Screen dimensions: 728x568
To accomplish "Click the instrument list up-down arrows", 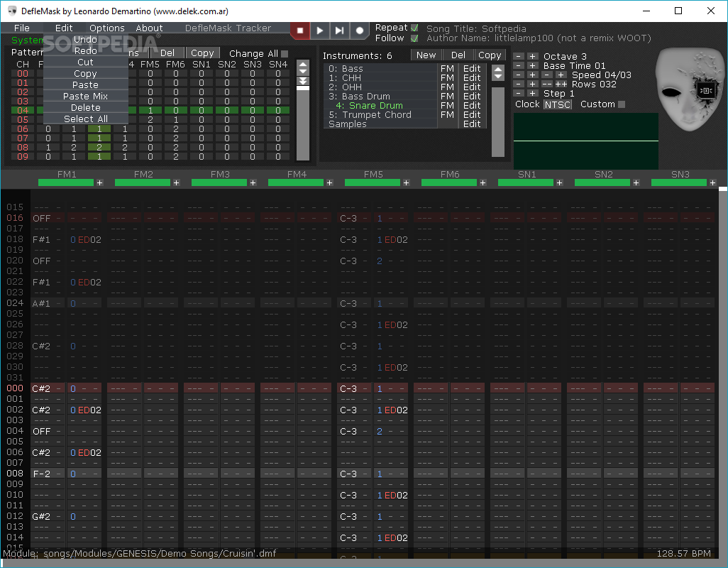I will tap(497, 72).
